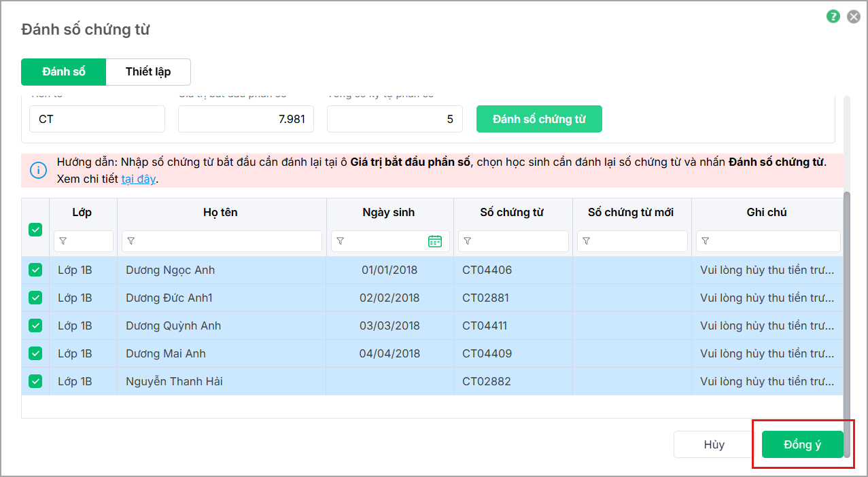This screenshot has height=477, width=868.
Task: Click the note cell for Nguyễn Thanh Hải
Action: coord(767,381)
